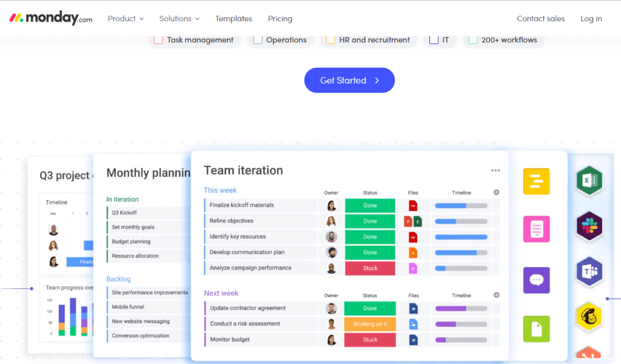Image resolution: width=621 pixels, height=364 pixels.
Task: Click the Mailchimp integration icon
Action: point(589,317)
